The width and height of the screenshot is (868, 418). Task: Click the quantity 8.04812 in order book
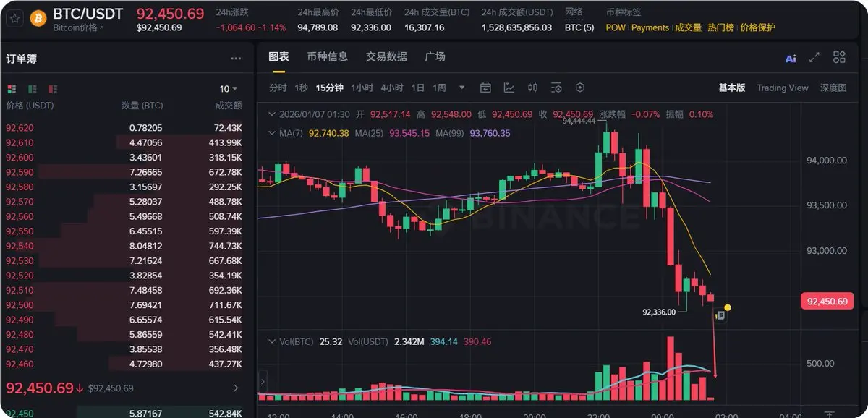pos(145,246)
